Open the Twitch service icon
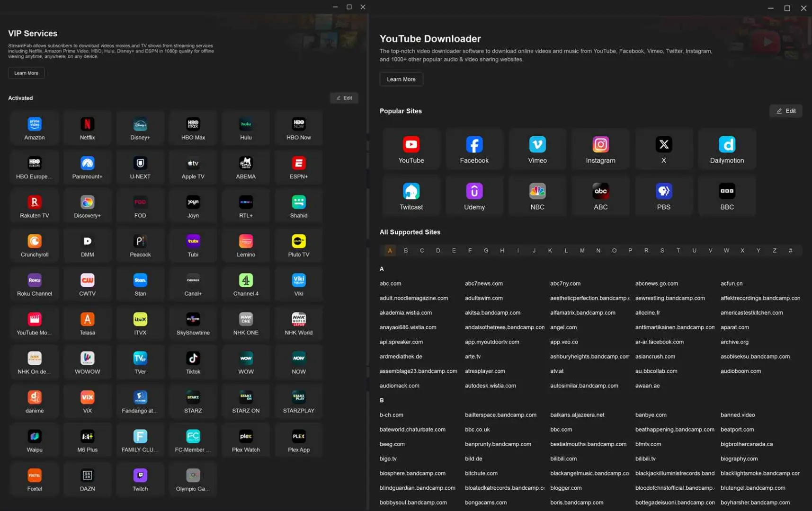This screenshot has width=812, height=511. 140,480
